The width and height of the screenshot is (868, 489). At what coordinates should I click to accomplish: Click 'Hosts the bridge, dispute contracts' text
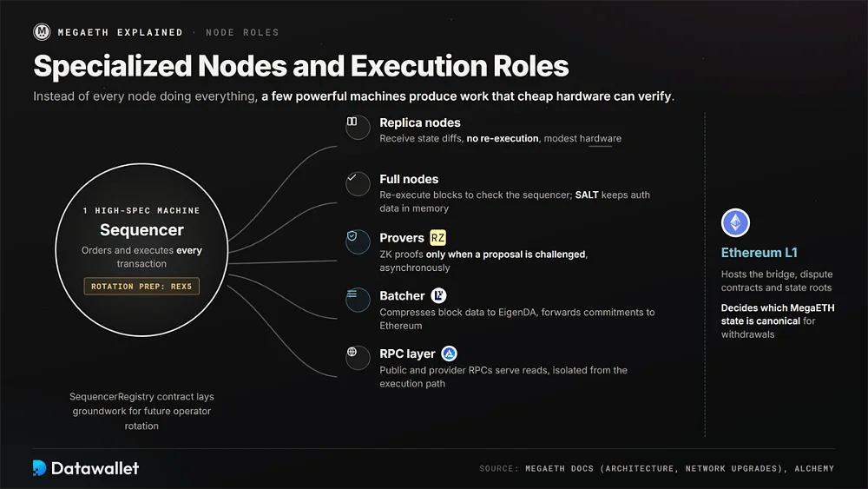[x=777, y=281]
